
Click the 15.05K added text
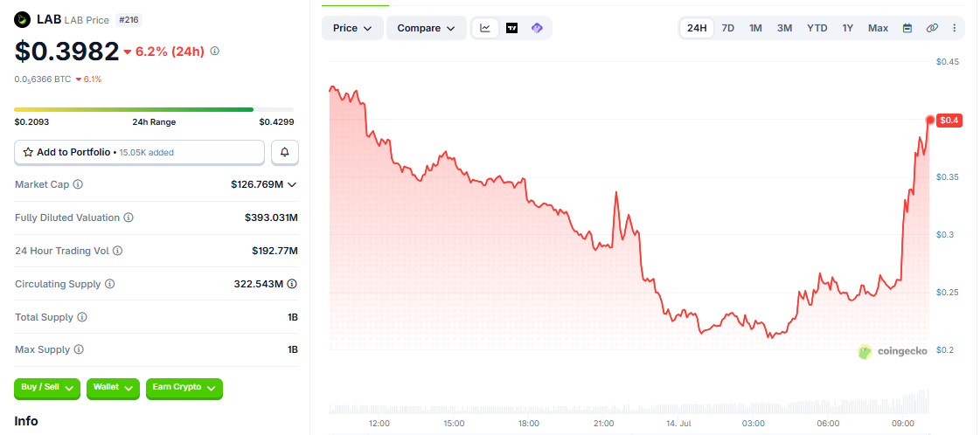coord(147,152)
